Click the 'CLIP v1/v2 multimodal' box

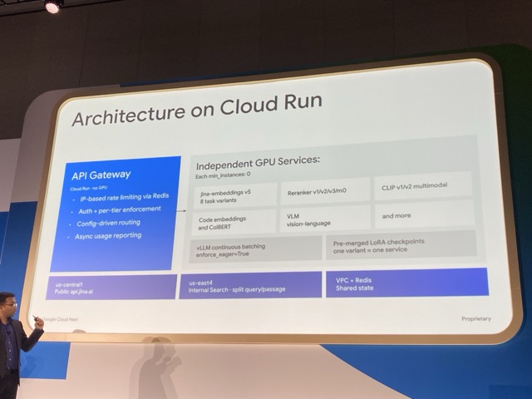pyautogui.click(x=423, y=186)
